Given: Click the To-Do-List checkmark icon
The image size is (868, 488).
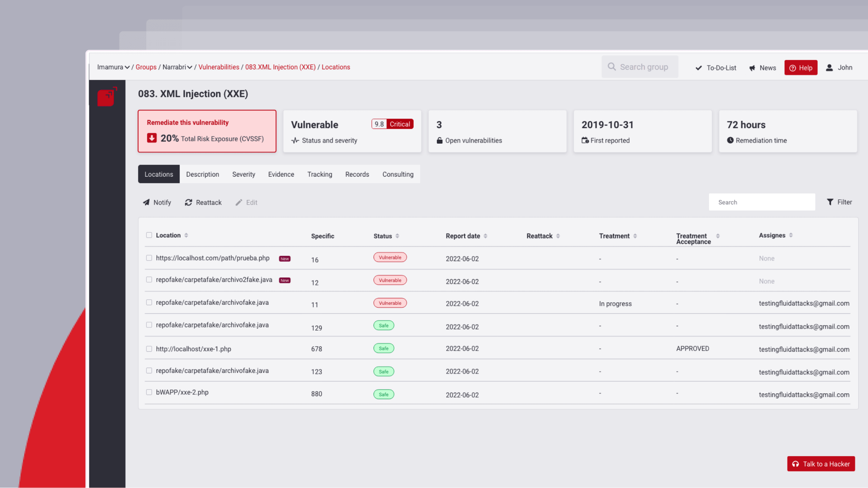Looking at the screenshot, I should 699,68.
